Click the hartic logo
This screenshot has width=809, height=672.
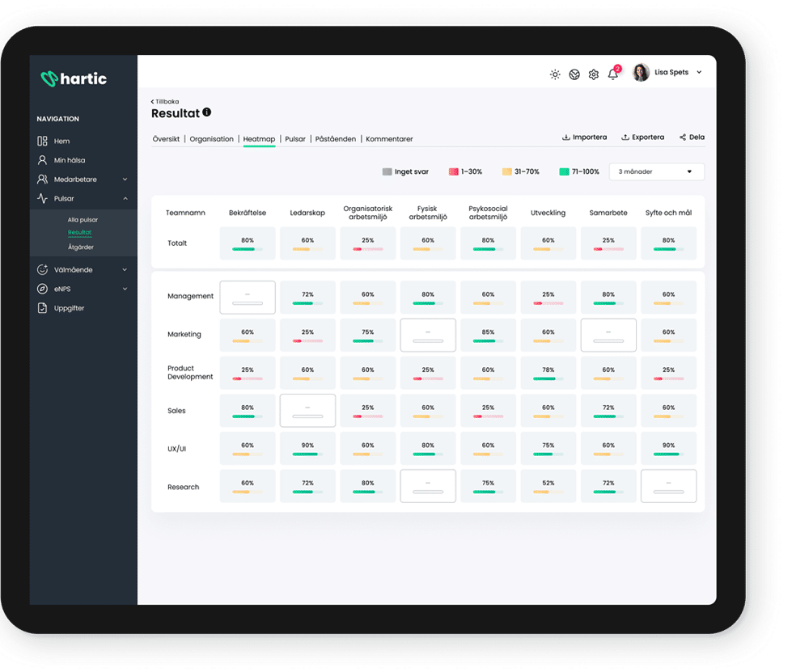(x=74, y=78)
